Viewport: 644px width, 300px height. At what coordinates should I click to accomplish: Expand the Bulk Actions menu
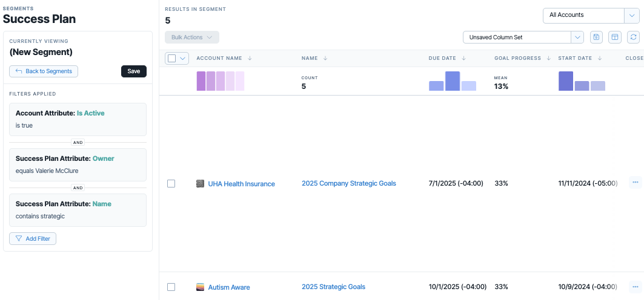[x=192, y=37]
